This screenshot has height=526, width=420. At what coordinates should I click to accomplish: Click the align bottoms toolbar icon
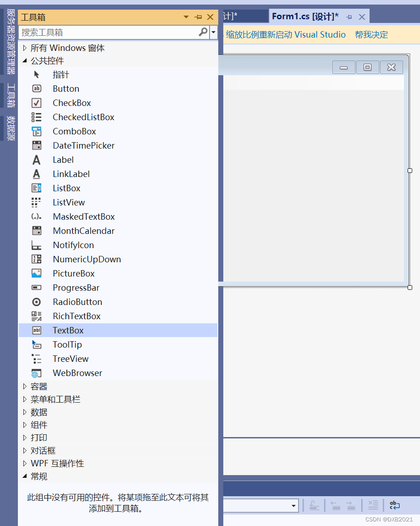pyautogui.click(x=314, y=505)
